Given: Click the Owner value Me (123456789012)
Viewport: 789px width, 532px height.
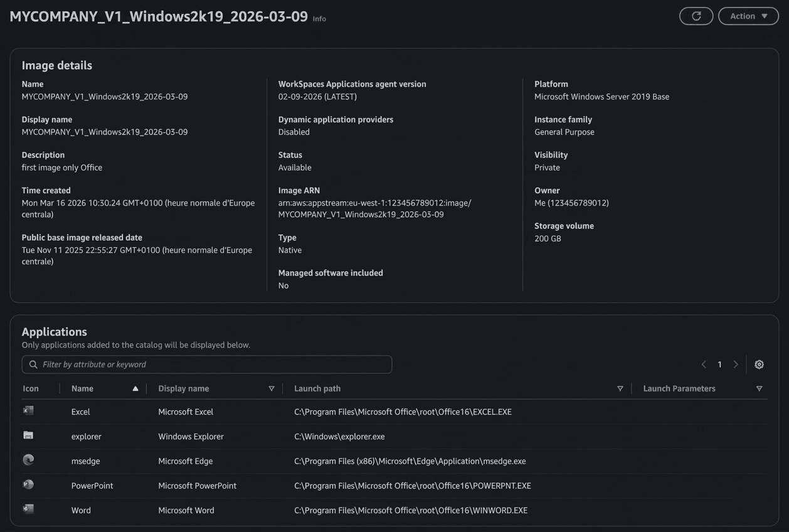Looking at the screenshot, I should (x=571, y=203).
